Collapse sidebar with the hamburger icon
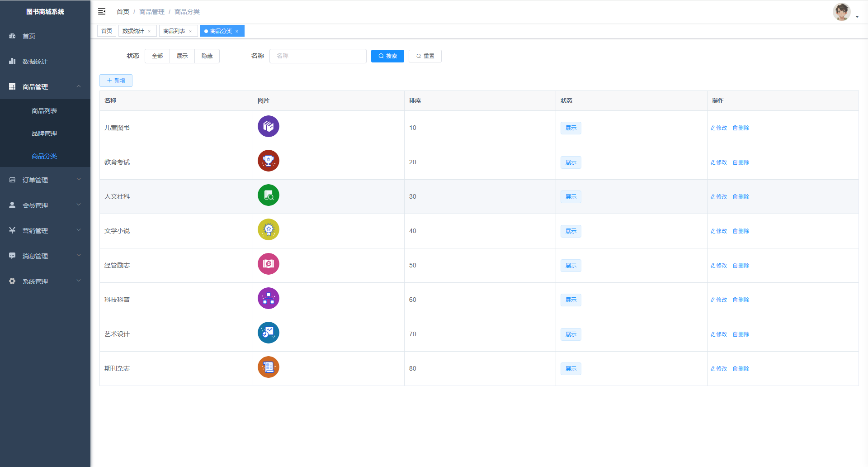This screenshot has height=467, width=868. 102,11
